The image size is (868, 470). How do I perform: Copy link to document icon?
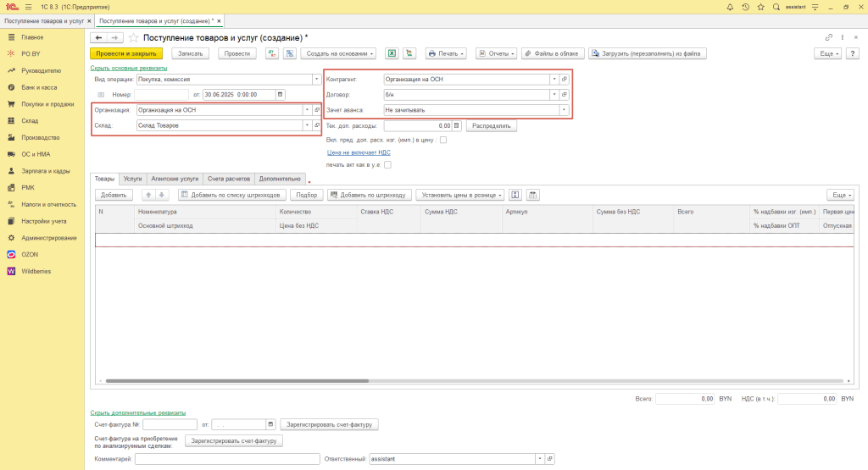[x=829, y=37]
